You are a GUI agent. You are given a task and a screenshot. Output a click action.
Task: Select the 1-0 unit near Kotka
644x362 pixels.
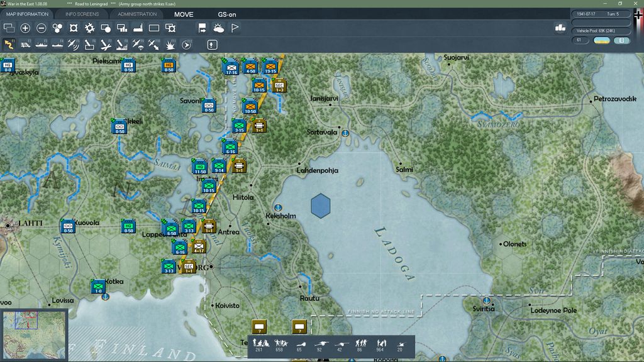tap(98, 286)
